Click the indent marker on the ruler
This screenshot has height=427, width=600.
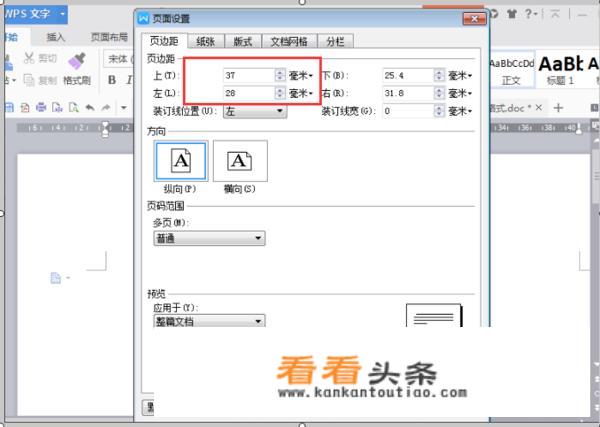105,128
